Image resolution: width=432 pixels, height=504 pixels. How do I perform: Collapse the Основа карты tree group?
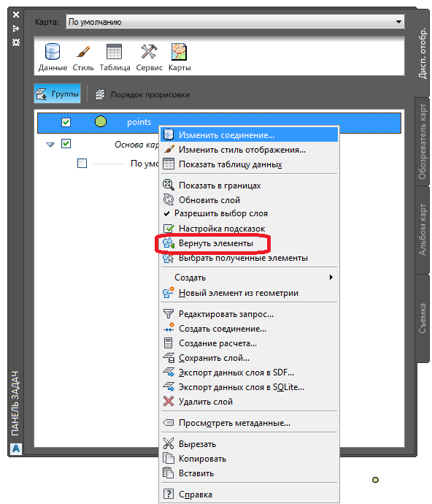(50, 145)
